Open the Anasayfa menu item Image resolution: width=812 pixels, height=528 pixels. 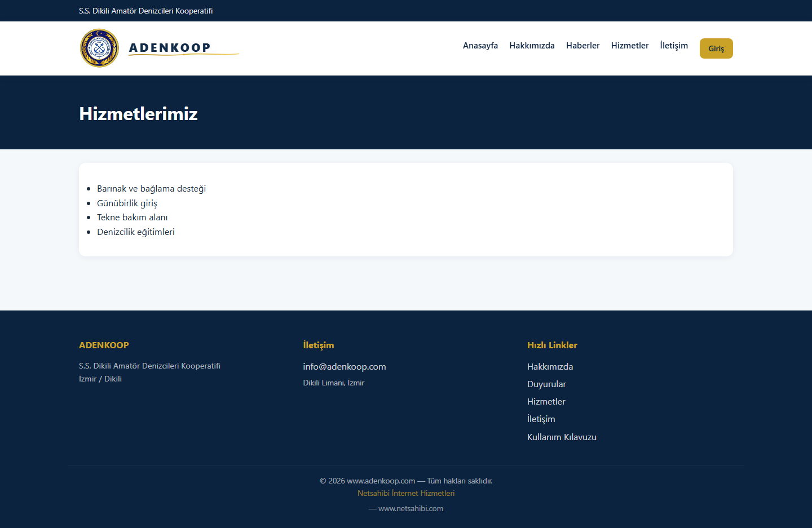pyautogui.click(x=480, y=46)
